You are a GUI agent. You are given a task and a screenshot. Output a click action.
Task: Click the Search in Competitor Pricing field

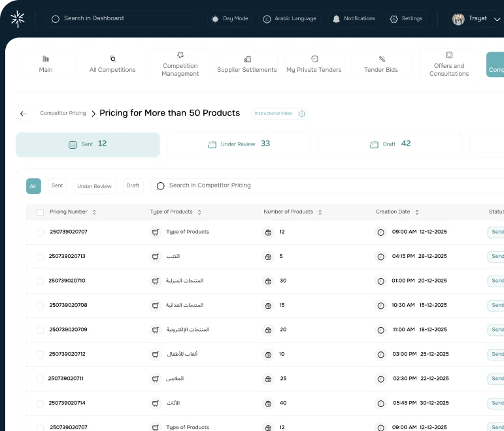[x=327, y=185]
